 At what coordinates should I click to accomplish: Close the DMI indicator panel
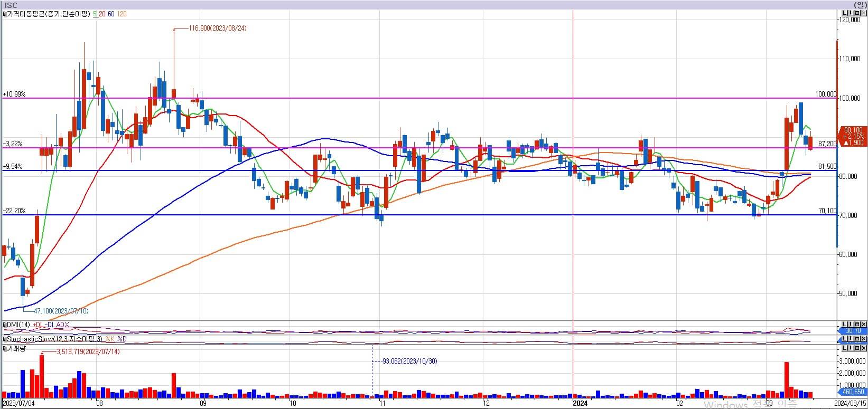pos(863,324)
